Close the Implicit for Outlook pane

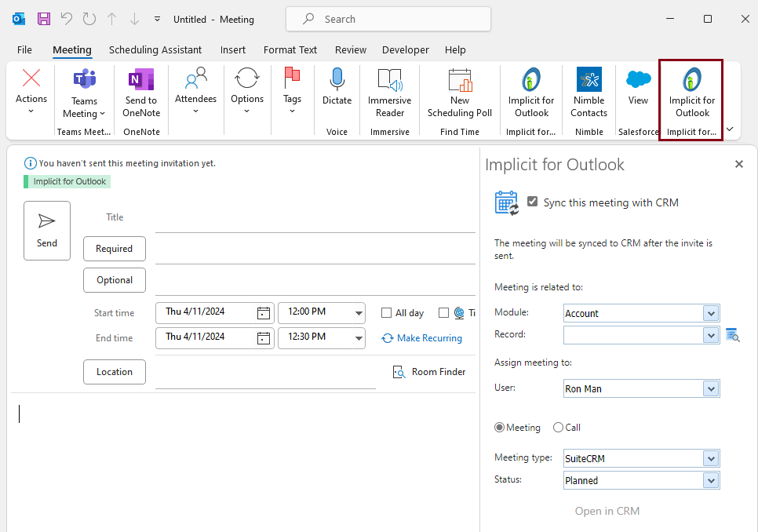point(738,164)
